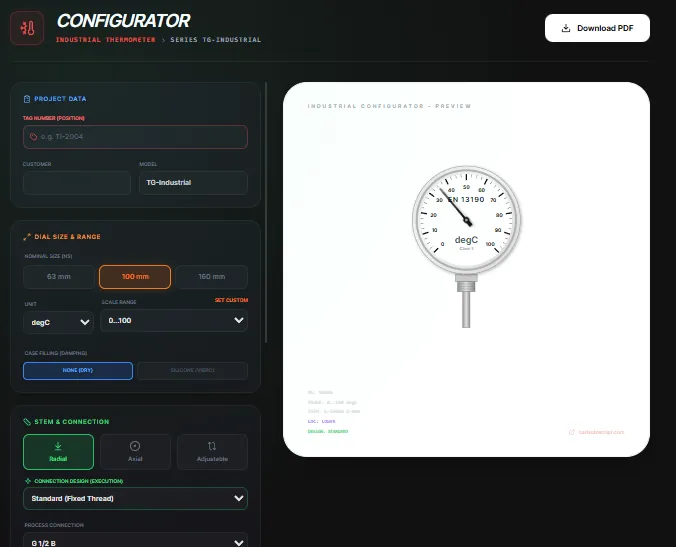Select the 63 mm nominal size
This screenshot has height=547, width=676.
(59, 277)
